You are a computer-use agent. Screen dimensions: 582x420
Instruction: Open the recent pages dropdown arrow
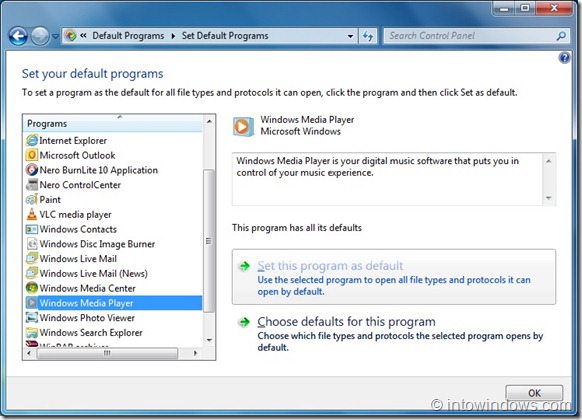click(55, 36)
